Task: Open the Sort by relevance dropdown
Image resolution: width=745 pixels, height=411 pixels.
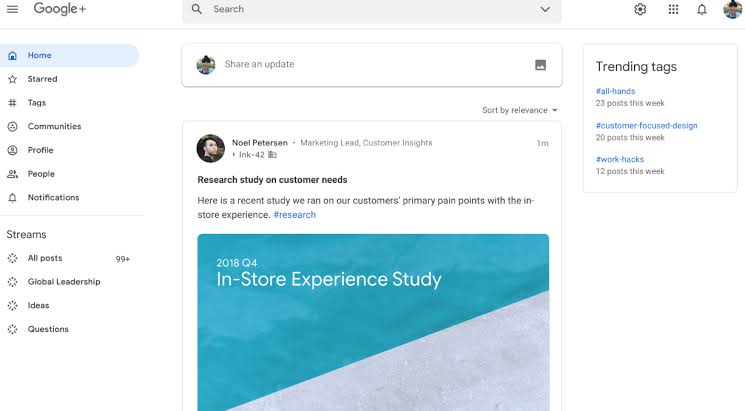Action: (x=520, y=110)
